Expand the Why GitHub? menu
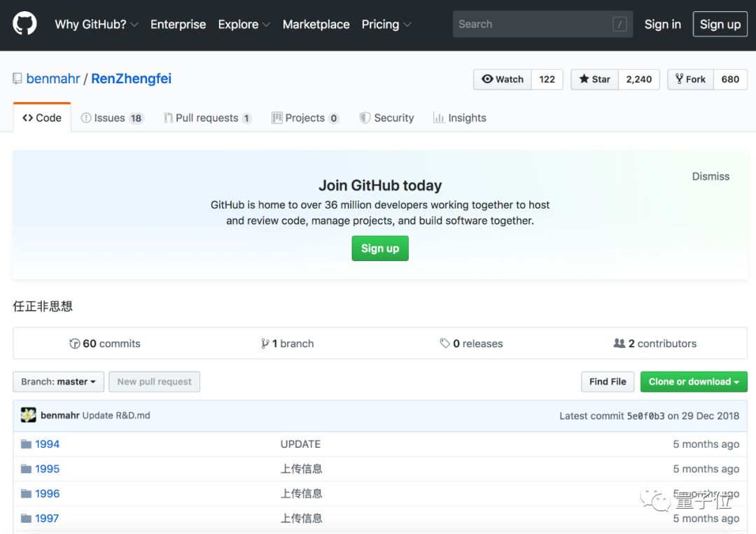Viewport: 756px width, 534px height. click(x=97, y=24)
